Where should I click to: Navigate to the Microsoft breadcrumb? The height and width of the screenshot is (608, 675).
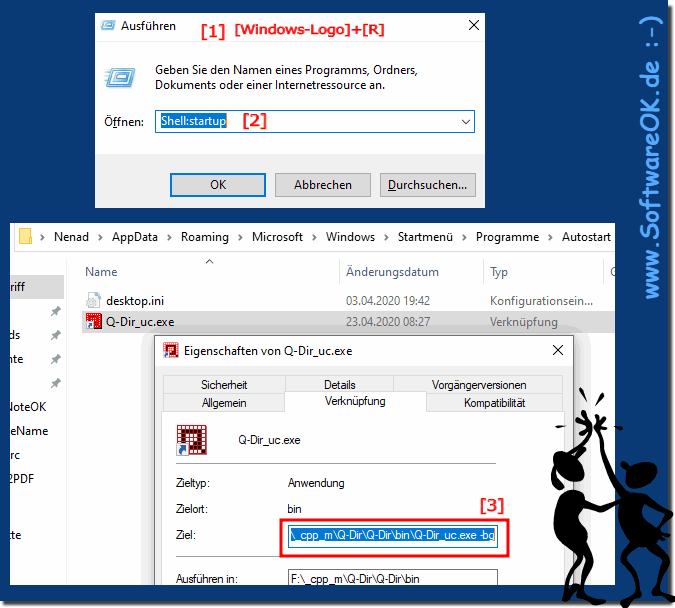(277, 237)
